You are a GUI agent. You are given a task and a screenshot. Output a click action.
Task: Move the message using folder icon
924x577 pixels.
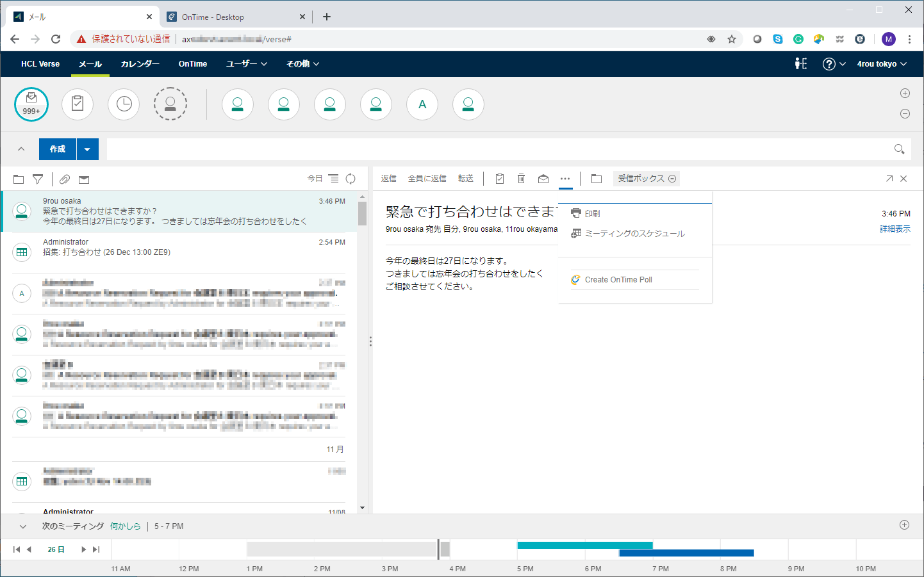click(596, 179)
